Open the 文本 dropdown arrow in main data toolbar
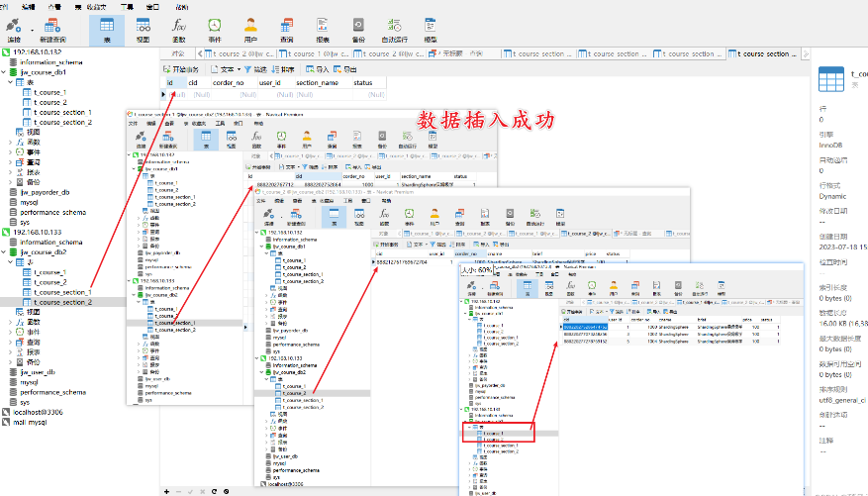Screen dimensions: 868x496 [x=239, y=69]
